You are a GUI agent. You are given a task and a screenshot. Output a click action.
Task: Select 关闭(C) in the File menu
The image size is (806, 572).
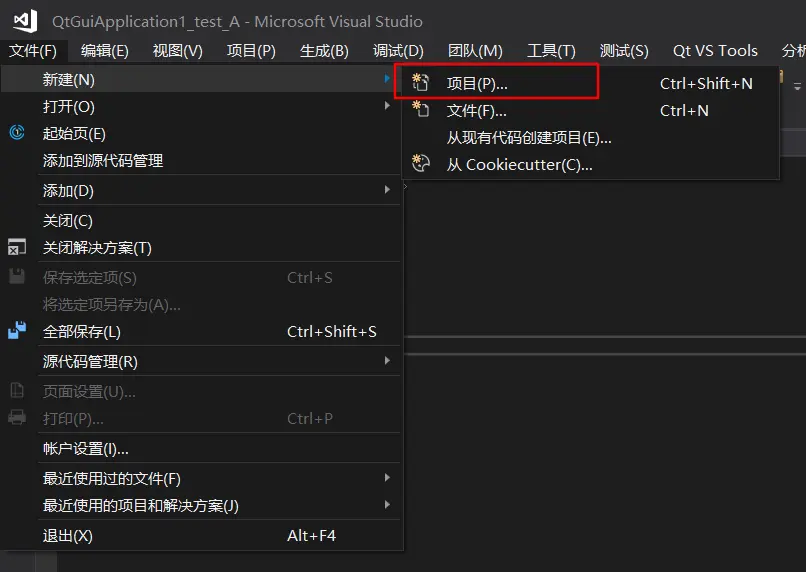point(202,220)
